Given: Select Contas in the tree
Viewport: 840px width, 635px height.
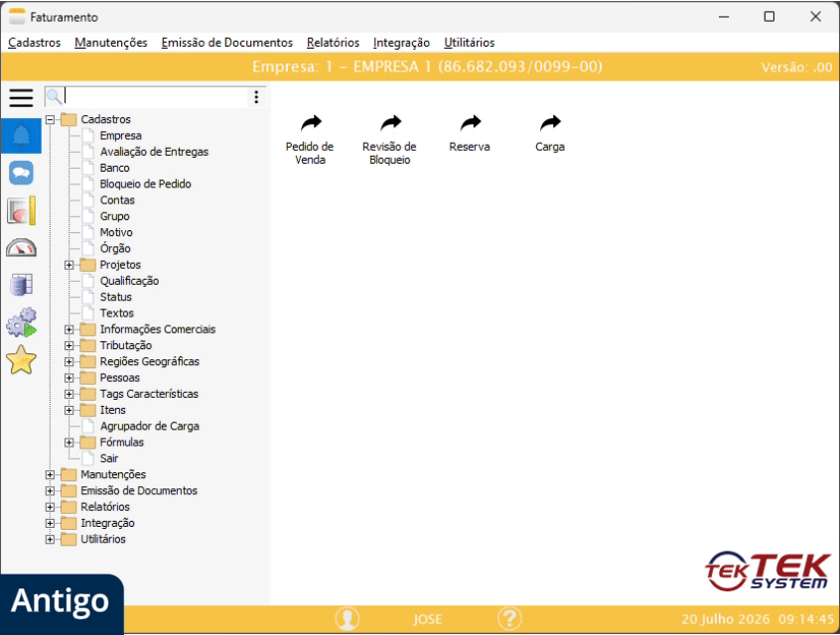Looking at the screenshot, I should 117,200.
